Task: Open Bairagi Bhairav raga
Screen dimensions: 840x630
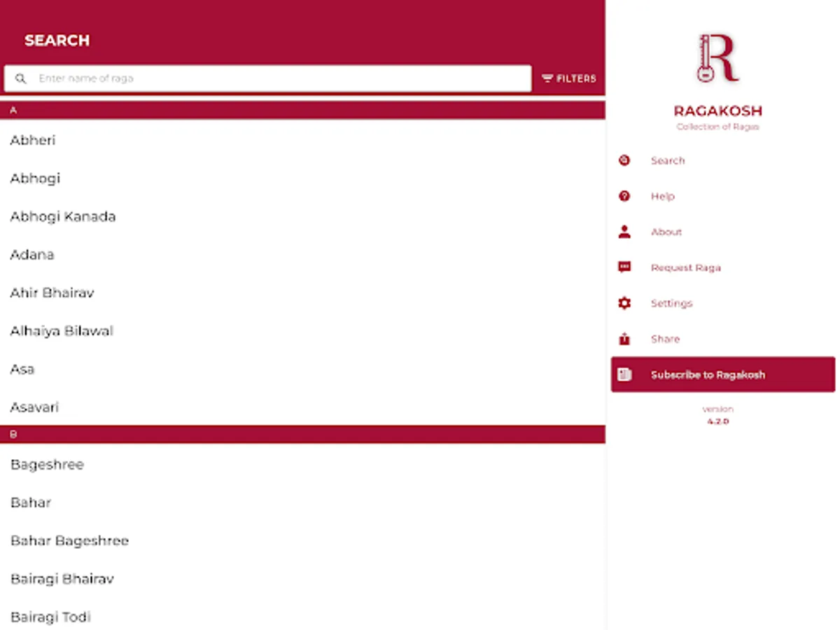Action: [x=302, y=579]
